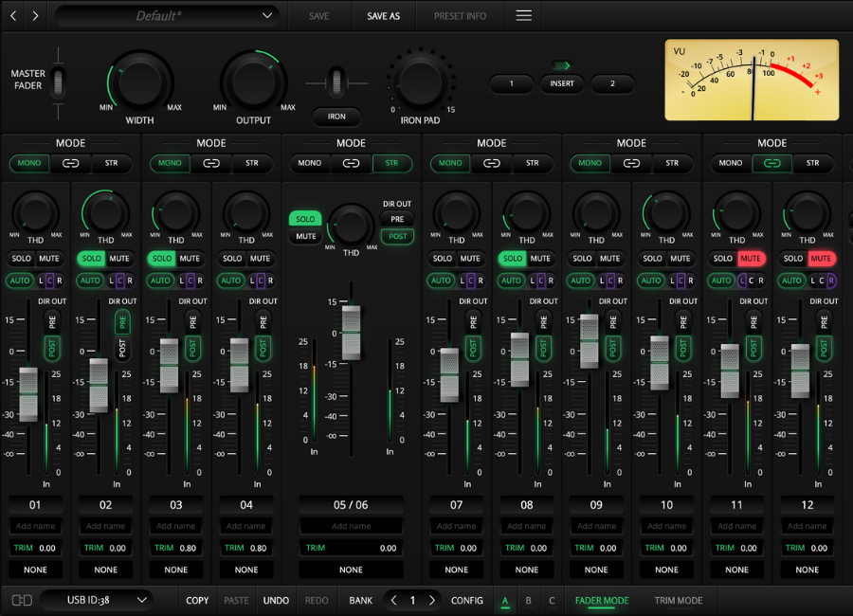The width and height of the screenshot is (853, 616).
Task: Click the channel 05/06 fader handle
Action: tap(352, 333)
